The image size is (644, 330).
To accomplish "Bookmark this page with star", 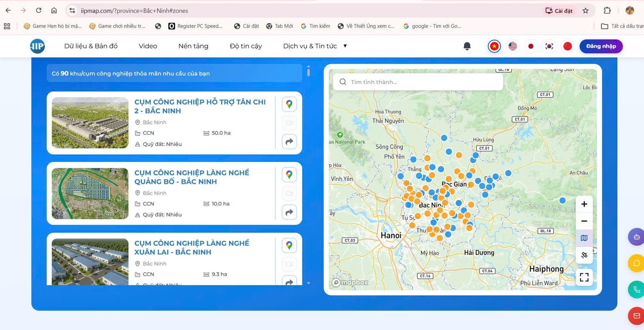I will click(x=586, y=10).
